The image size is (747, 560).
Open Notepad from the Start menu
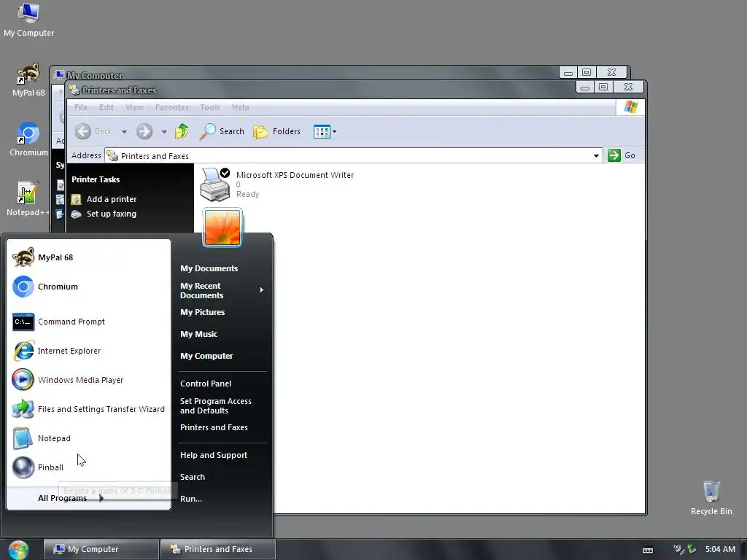[x=89, y=438]
